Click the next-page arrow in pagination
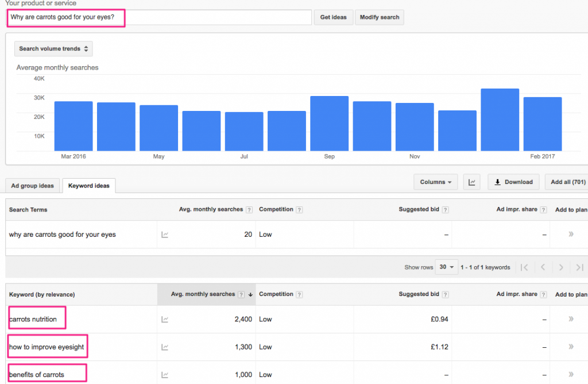Screen dimensions: 588x384 pyautogui.click(x=561, y=267)
